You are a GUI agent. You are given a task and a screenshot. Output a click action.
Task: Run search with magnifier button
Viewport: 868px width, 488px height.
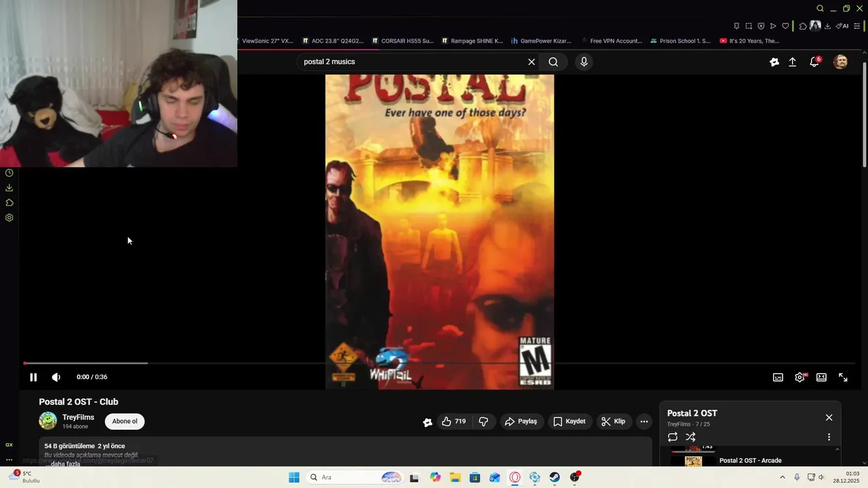[553, 62]
